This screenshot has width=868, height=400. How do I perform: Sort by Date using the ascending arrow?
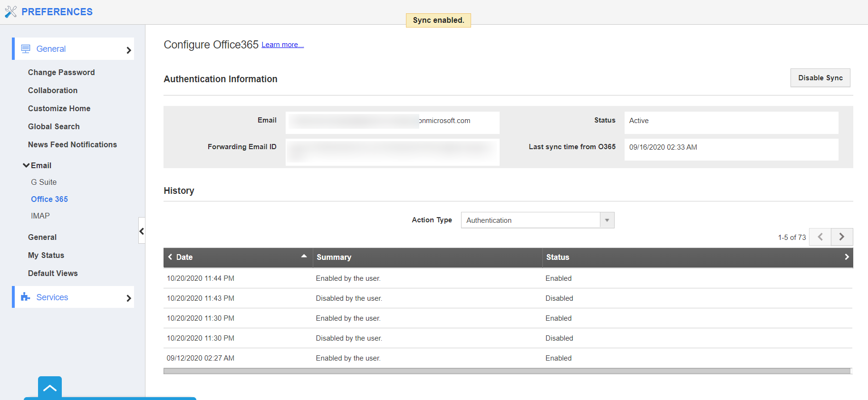pos(304,256)
